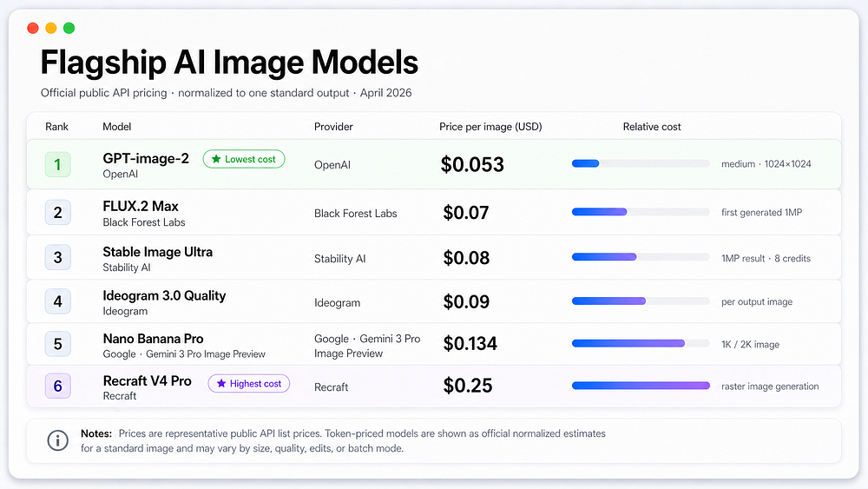The height and width of the screenshot is (489, 868).
Task: Click the Official public API pricing subtitle
Action: [x=226, y=93]
